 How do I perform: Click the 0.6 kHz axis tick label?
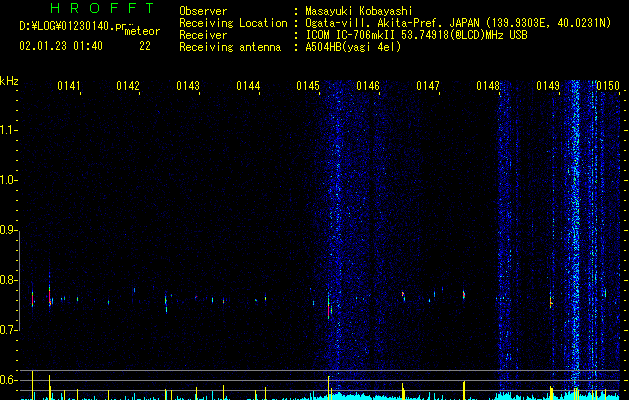tap(8, 380)
